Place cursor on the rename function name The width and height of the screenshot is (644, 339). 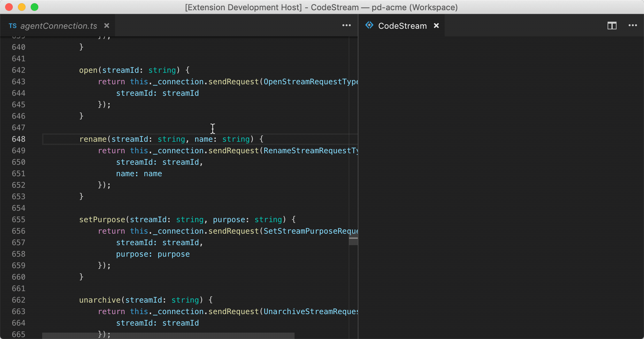[93, 139]
